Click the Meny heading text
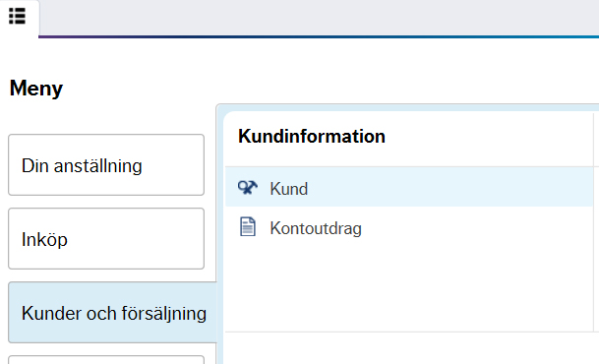Screen dimensions: 599x364 pyautogui.click(x=36, y=89)
